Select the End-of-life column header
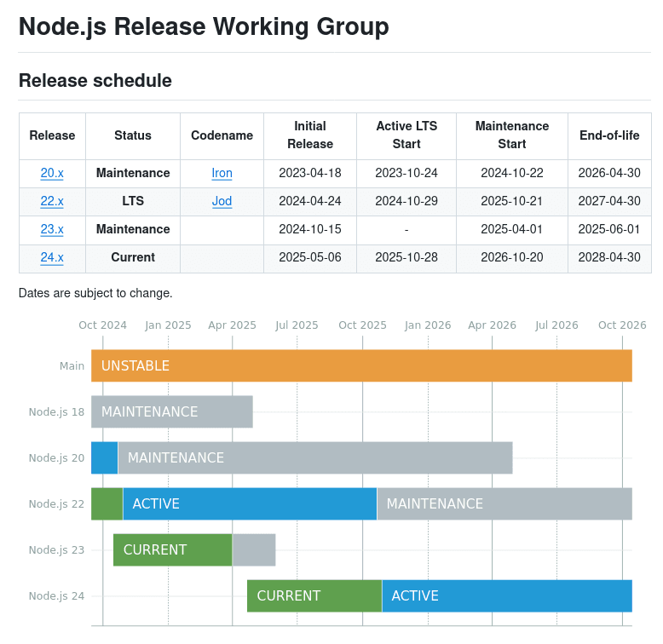This screenshot has width=663, height=644. (609, 135)
